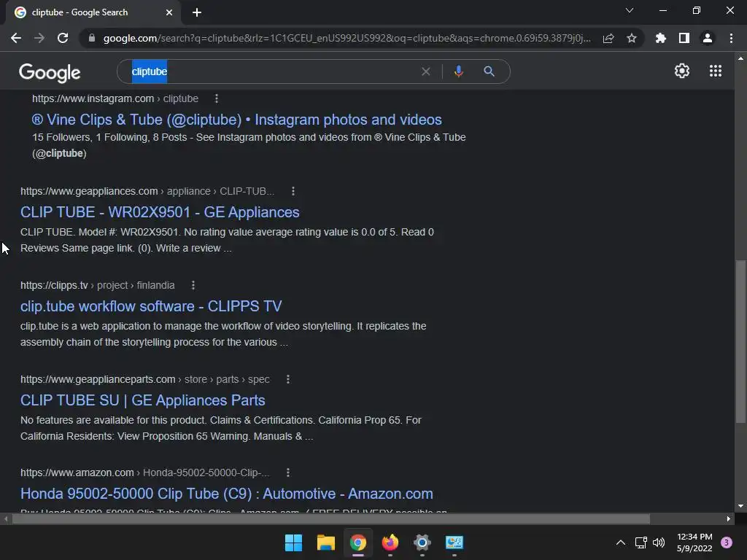Click the scroll-left arrow of horizontal scrollbar
This screenshot has height=560, width=747.
pyautogui.click(x=6, y=518)
